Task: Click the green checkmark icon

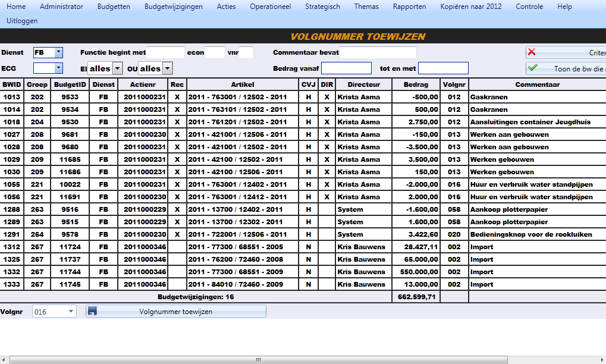Action: (533, 68)
